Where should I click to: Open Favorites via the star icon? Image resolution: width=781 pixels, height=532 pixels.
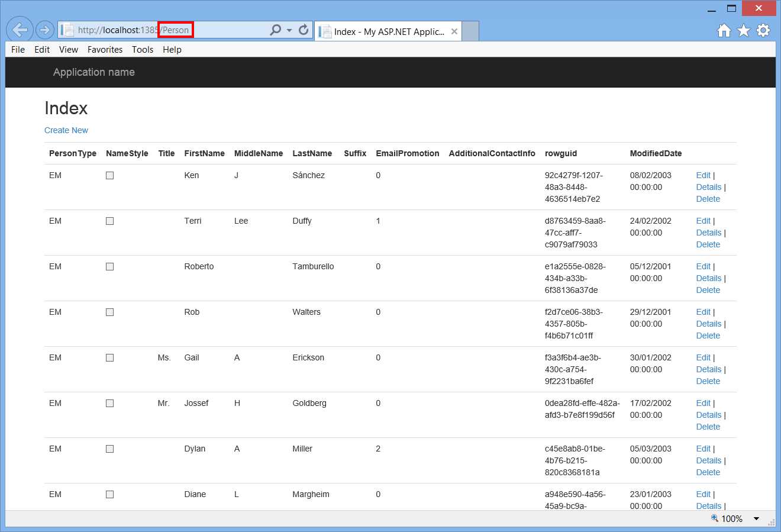[x=743, y=30]
